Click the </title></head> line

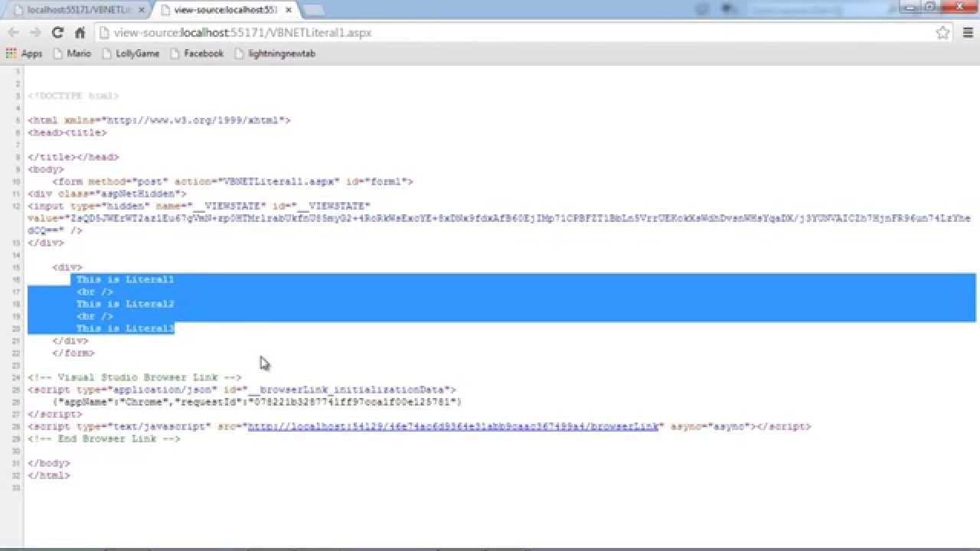pos(73,157)
